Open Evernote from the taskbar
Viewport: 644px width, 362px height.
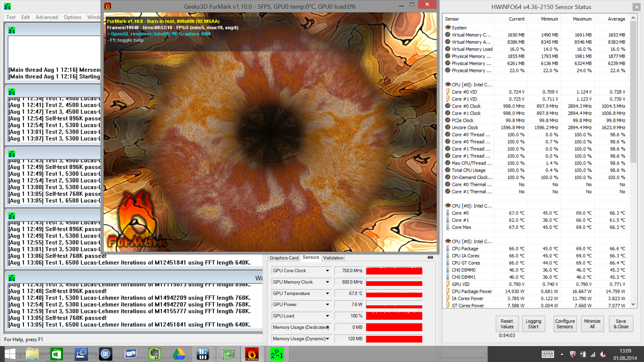154,354
